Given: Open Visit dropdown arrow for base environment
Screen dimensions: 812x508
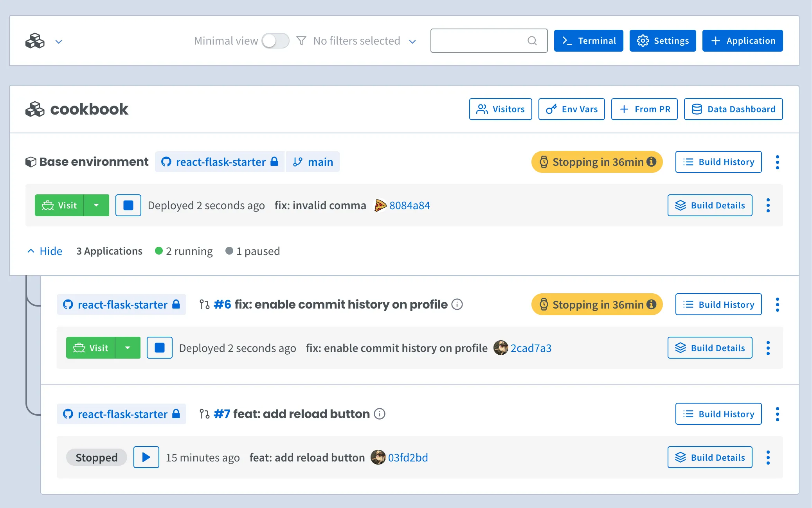Looking at the screenshot, I should (96, 205).
